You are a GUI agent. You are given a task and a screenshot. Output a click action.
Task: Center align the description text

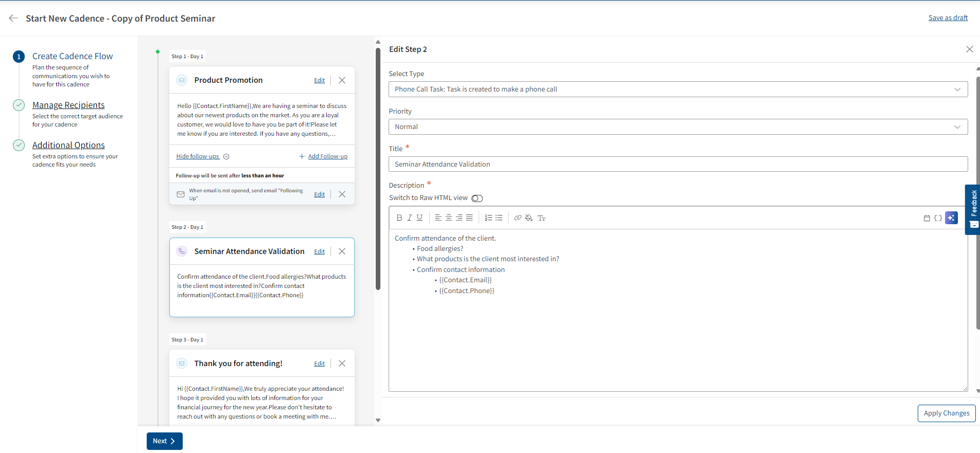pyautogui.click(x=449, y=218)
